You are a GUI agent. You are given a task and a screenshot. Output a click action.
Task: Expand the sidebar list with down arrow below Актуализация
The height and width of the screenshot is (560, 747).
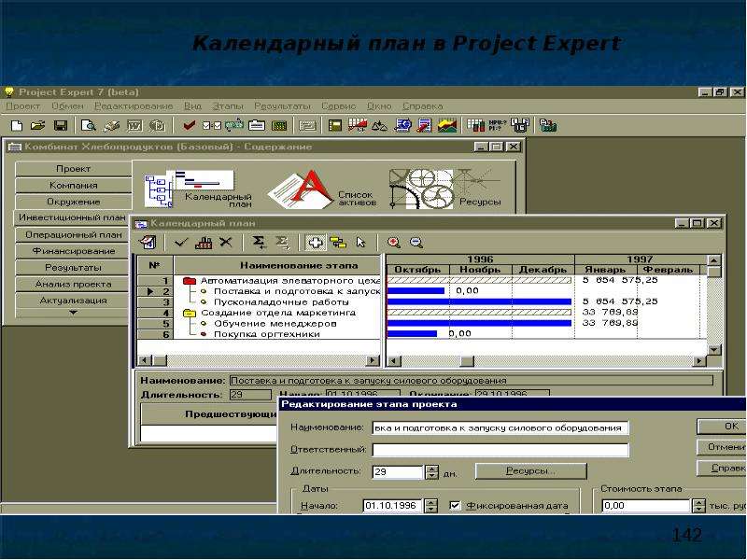[73, 313]
